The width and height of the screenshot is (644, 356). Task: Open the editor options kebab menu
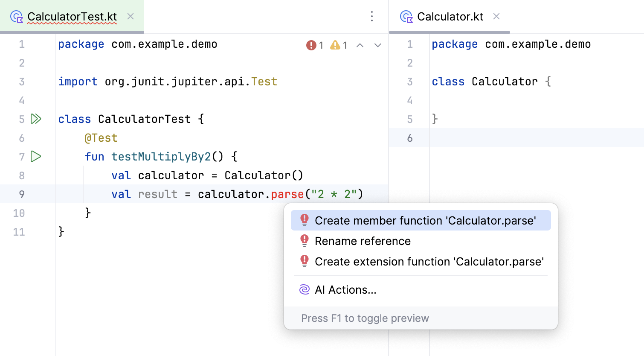pyautogui.click(x=372, y=16)
